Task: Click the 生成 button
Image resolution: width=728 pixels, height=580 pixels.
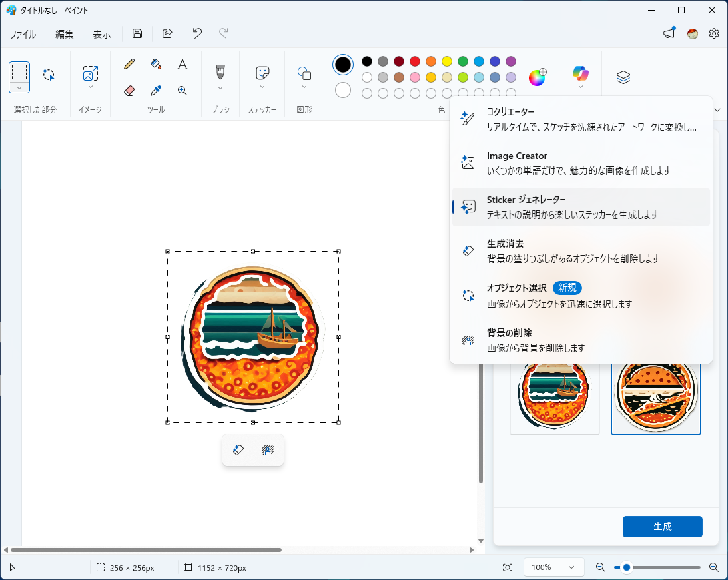Action: coord(662,526)
